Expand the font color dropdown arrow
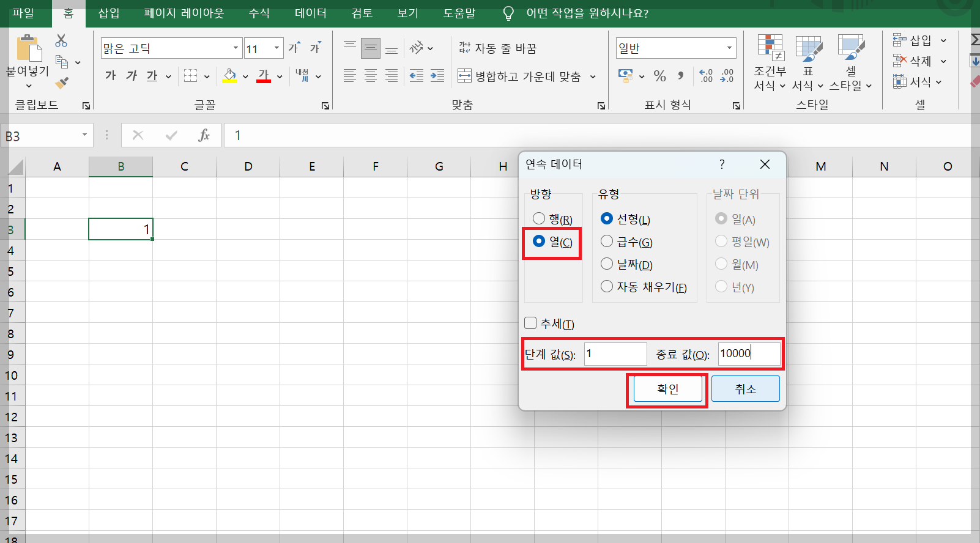The image size is (980, 543). point(280,76)
